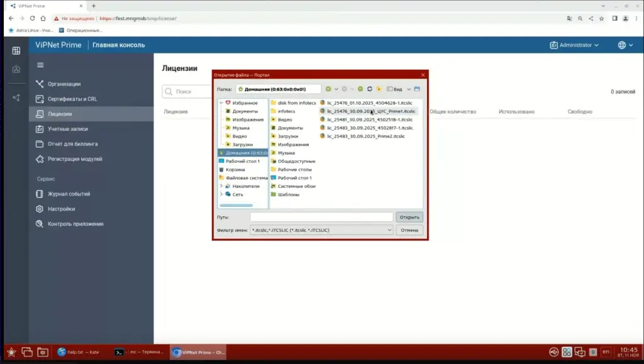Select the 'disk from infotecs' folder
The width and height of the screenshot is (644, 364).
pos(293,103)
